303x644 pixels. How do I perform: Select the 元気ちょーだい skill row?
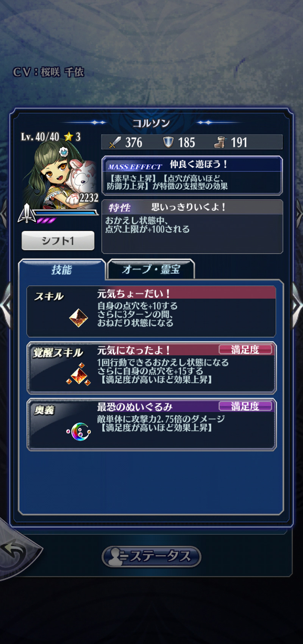click(x=151, y=311)
